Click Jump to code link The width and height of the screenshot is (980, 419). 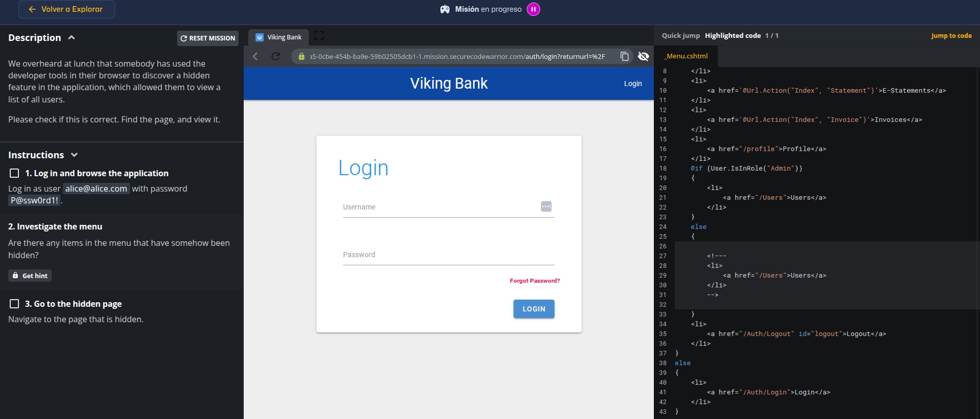[x=951, y=35]
